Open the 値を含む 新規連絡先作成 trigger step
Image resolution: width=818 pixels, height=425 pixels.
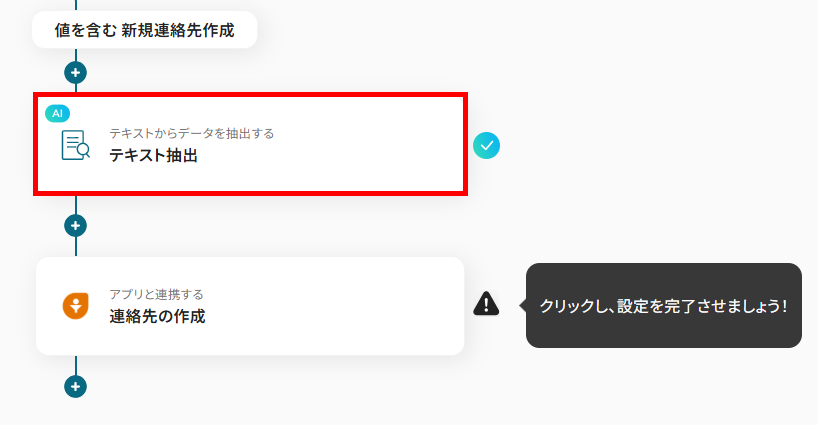(145, 30)
